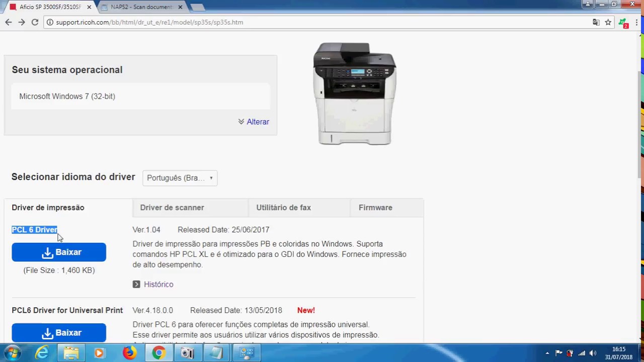The height and width of the screenshot is (362, 644).
Task: View site information icon in address bar
Action: click(x=49, y=22)
